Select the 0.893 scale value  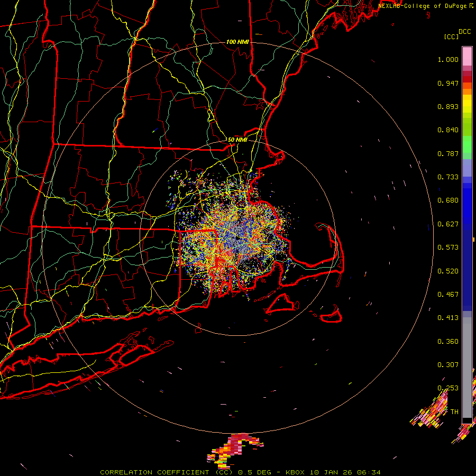(448, 106)
